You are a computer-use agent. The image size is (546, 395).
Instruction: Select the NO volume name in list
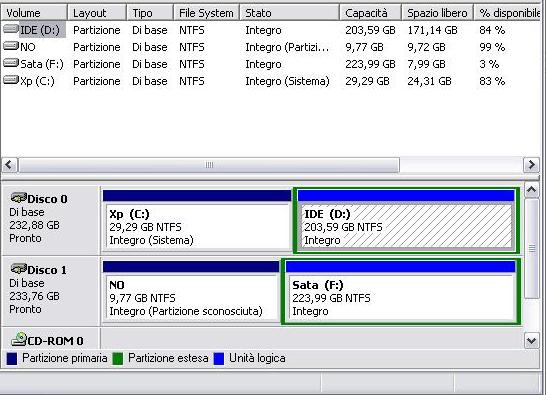point(28,47)
